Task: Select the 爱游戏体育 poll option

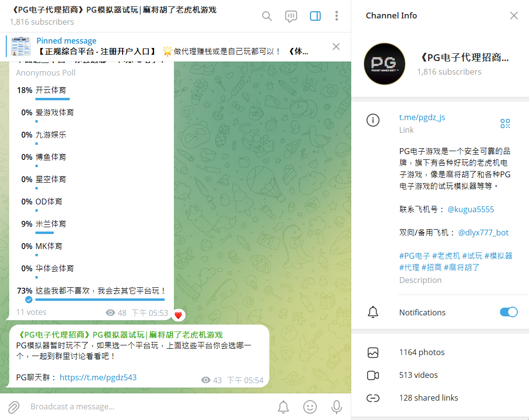Action: [x=92, y=115]
